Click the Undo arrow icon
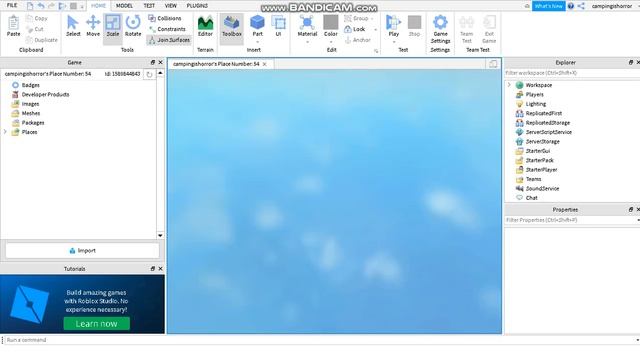This screenshot has height=360, width=640. [41, 6]
